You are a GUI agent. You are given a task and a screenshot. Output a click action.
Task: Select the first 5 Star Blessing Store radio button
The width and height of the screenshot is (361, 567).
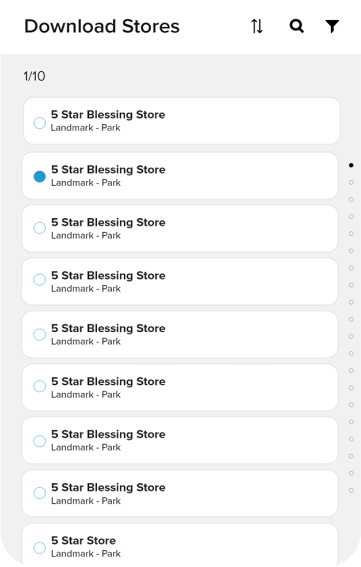(x=39, y=123)
